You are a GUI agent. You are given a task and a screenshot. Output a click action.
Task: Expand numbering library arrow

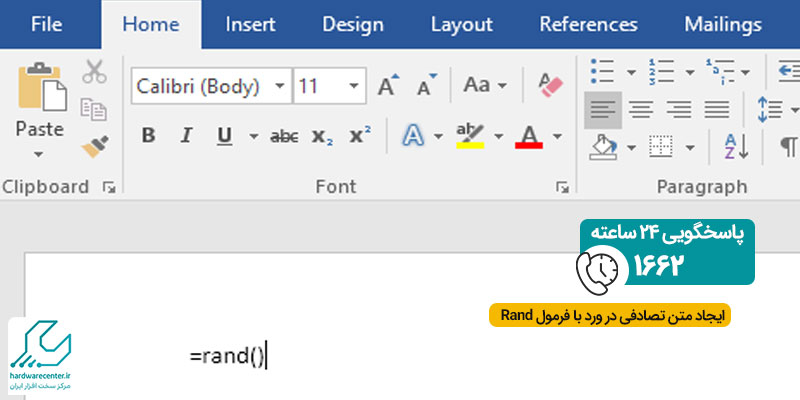690,72
